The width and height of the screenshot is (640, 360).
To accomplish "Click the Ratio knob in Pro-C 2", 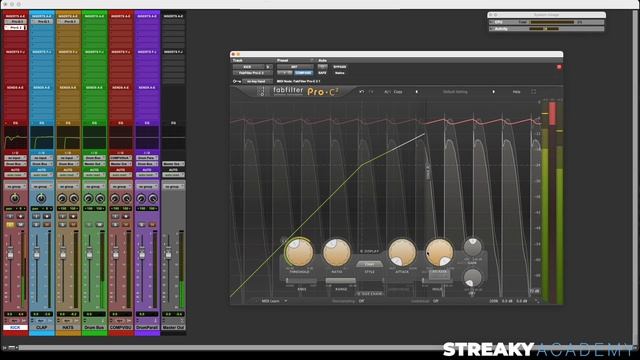I will pyautogui.click(x=336, y=252).
